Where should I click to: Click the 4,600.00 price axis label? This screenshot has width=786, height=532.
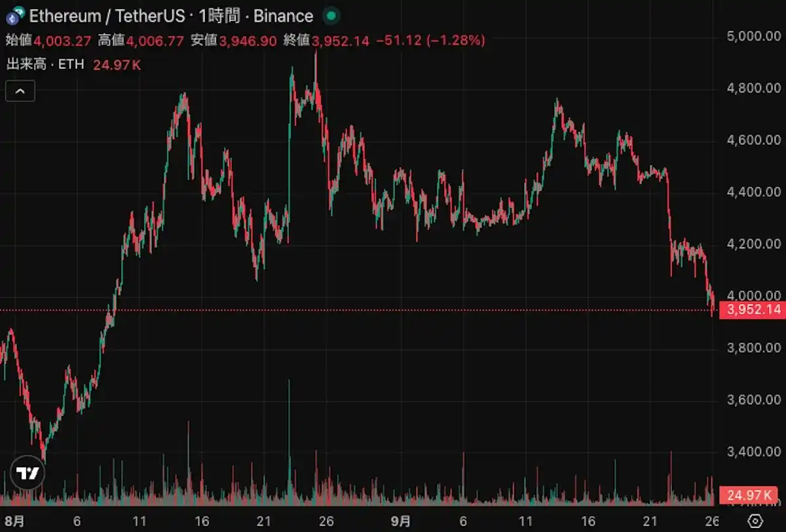pos(754,140)
